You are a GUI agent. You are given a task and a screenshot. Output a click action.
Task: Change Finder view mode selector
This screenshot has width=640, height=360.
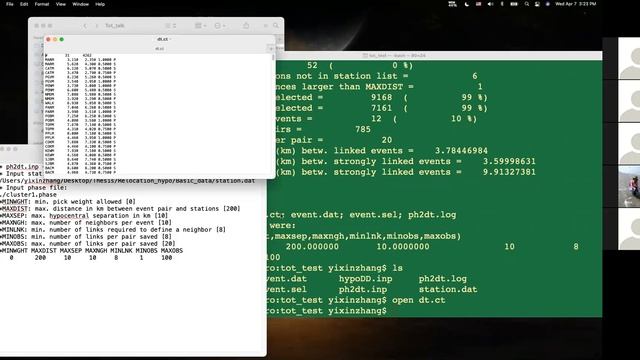(170, 26)
